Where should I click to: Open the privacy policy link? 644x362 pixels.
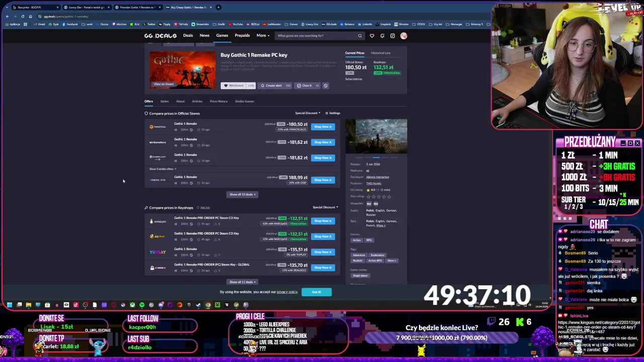(287, 292)
